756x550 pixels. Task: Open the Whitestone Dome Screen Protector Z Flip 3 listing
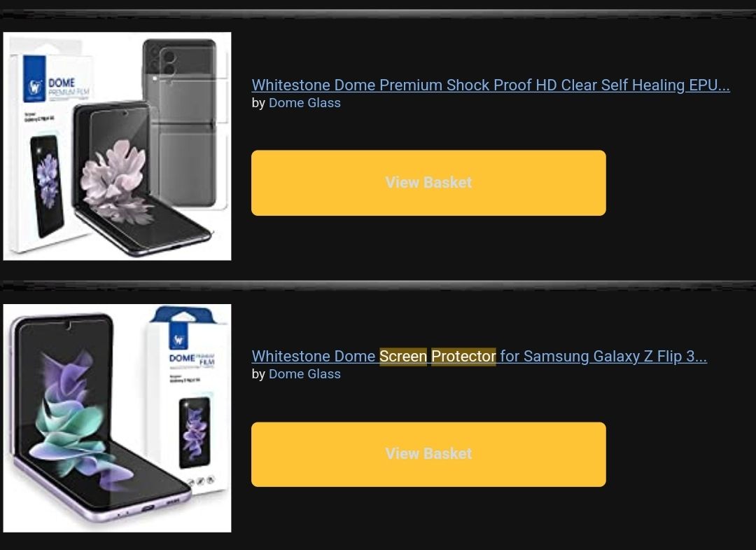(x=479, y=356)
